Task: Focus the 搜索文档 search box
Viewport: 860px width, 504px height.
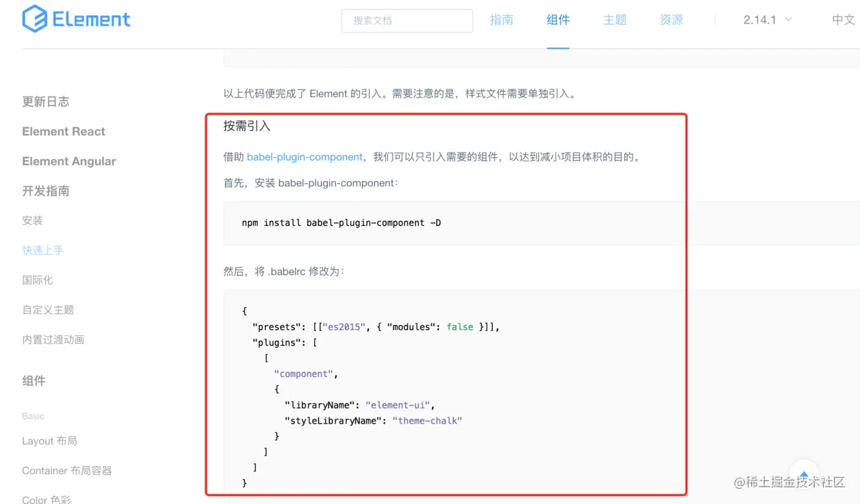Action: pyautogui.click(x=407, y=21)
